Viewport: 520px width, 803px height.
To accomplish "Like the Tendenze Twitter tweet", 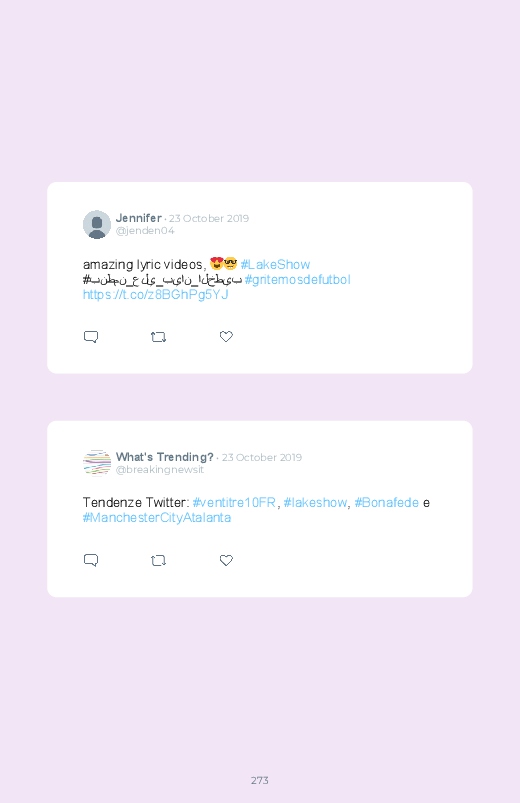I will coord(226,560).
